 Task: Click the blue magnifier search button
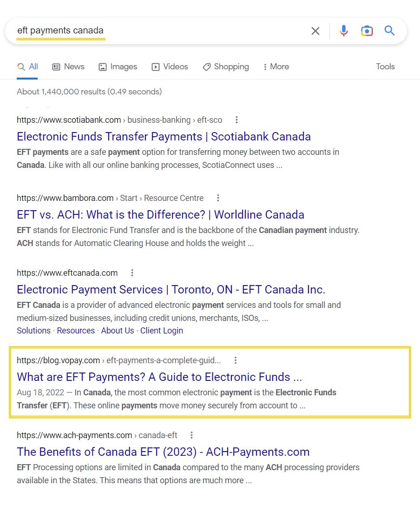pos(389,31)
